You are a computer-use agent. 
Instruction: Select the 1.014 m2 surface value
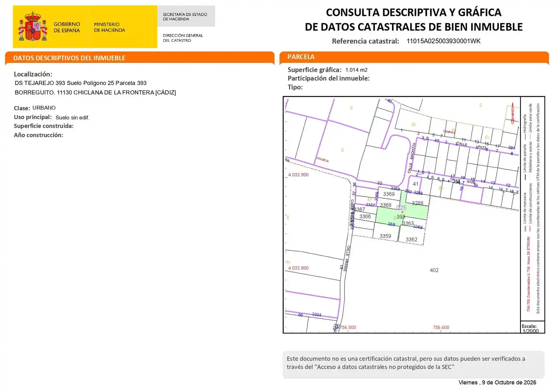[356, 70]
